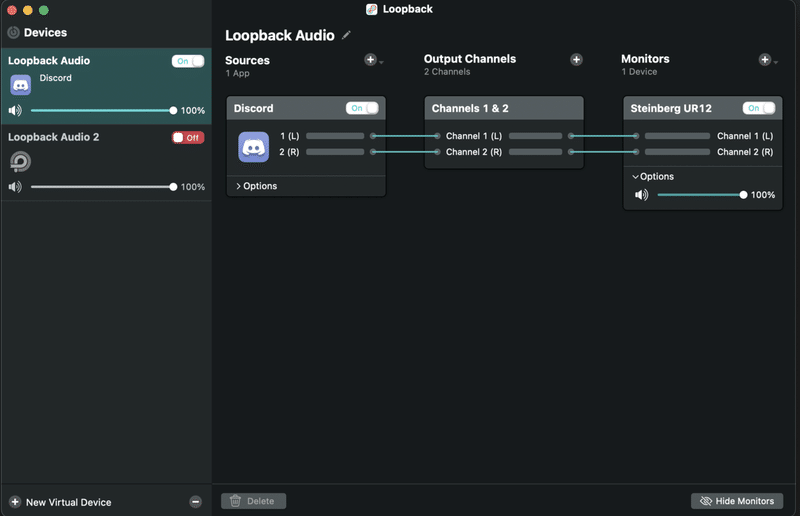This screenshot has height=516, width=800.
Task: Click Loopback Audio title text
Action: pos(280,35)
